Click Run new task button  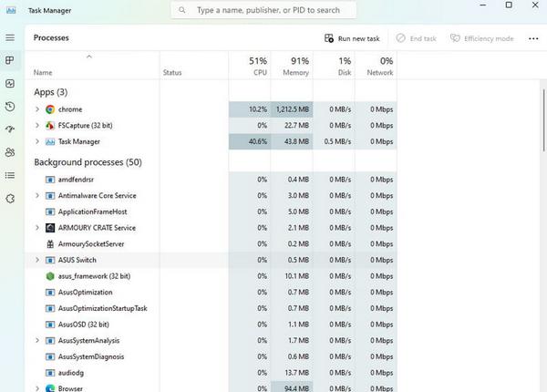click(x=355, y=38)
